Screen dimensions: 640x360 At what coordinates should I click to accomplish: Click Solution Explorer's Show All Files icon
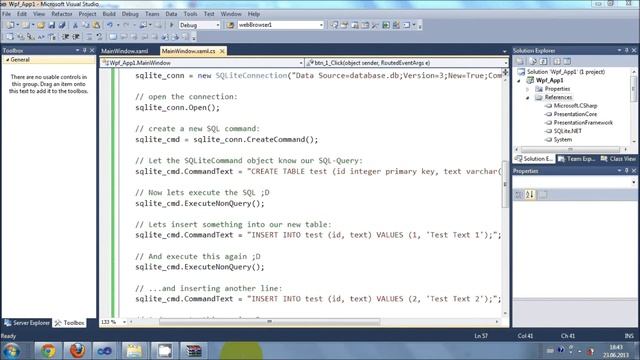pyautogui.click(x=533, y=62)
